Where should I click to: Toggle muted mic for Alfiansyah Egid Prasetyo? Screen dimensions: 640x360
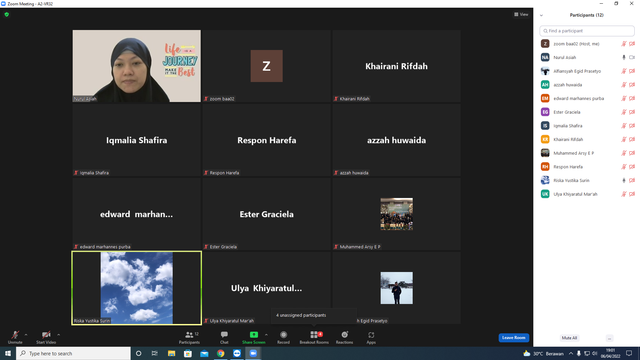point(624,71)
